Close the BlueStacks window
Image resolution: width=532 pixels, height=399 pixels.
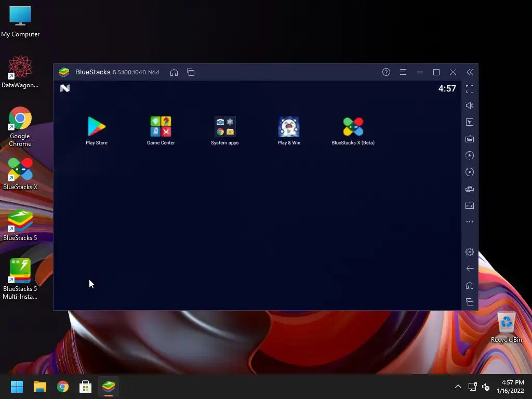[453, 72]
